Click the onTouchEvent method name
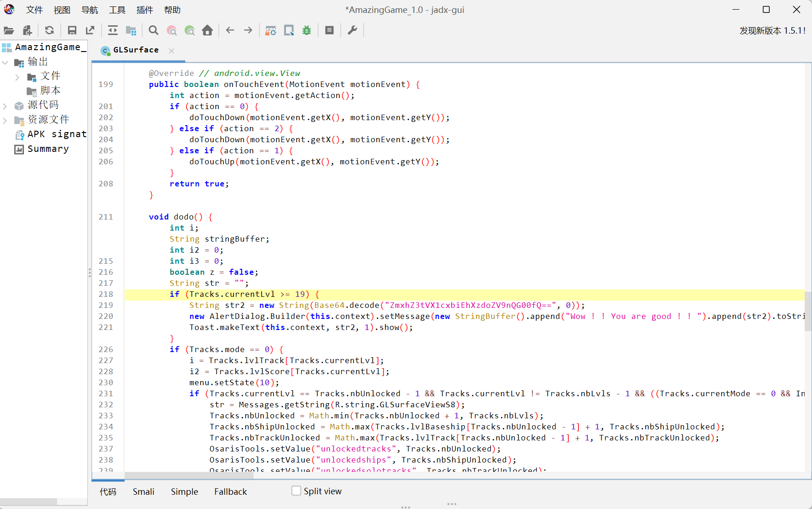This screenshot has width=812, height=509. coord(254,84)
